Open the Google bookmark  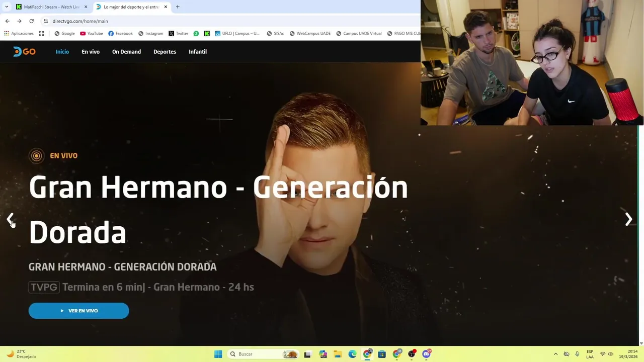pyautogui.click(x=64, y=34)
